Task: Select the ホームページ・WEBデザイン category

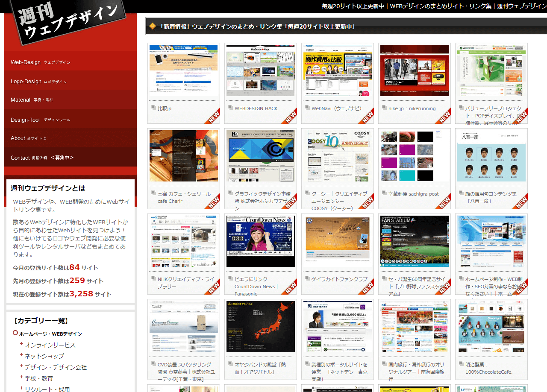Action: click(x=50, y=334)
